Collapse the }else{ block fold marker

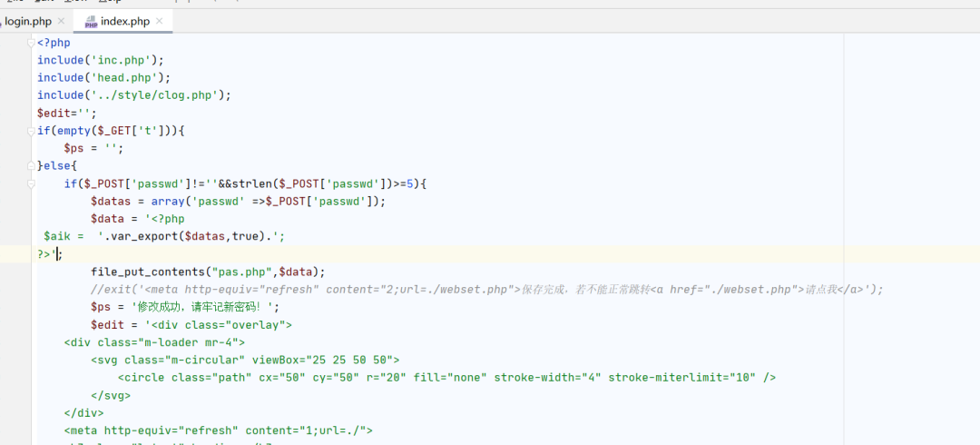[32, 166]
